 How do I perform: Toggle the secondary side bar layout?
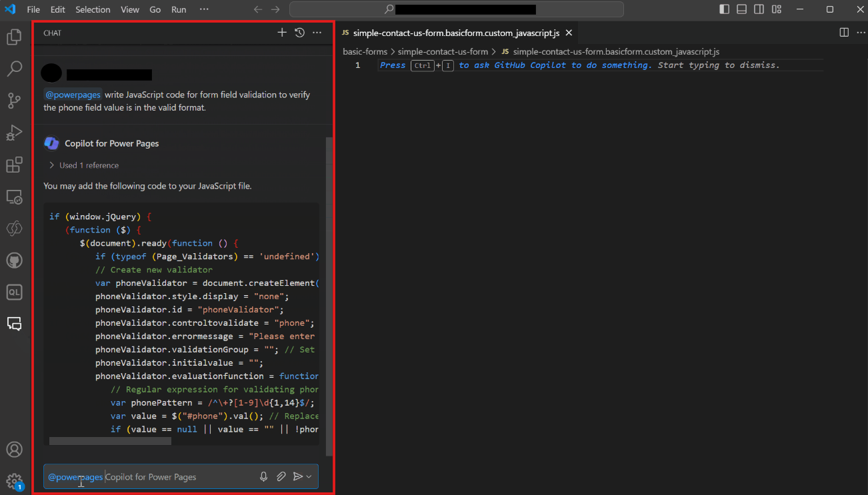click(759, 9)
